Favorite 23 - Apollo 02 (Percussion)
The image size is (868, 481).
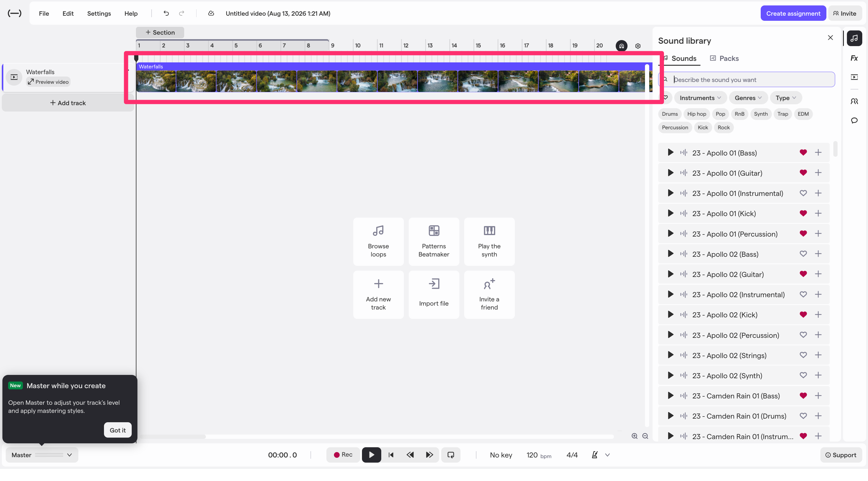[803, 335]
